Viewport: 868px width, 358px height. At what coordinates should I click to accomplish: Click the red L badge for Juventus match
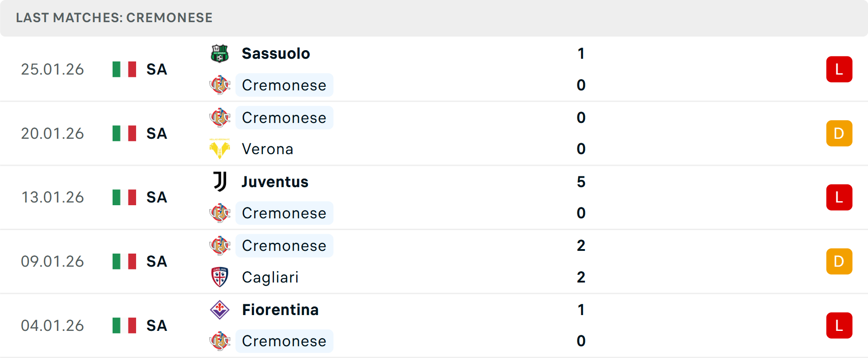[x=839, y=198]
